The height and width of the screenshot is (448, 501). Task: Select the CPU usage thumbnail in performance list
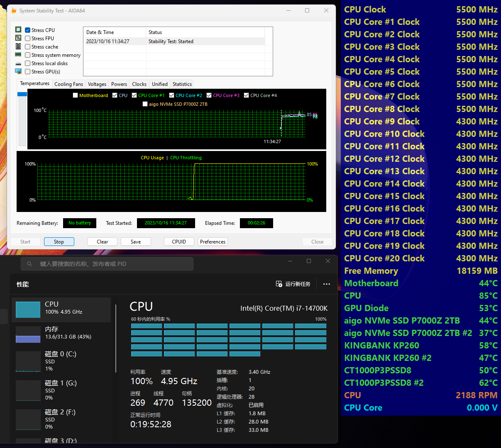pyautogui.click(x=28, y=309)
